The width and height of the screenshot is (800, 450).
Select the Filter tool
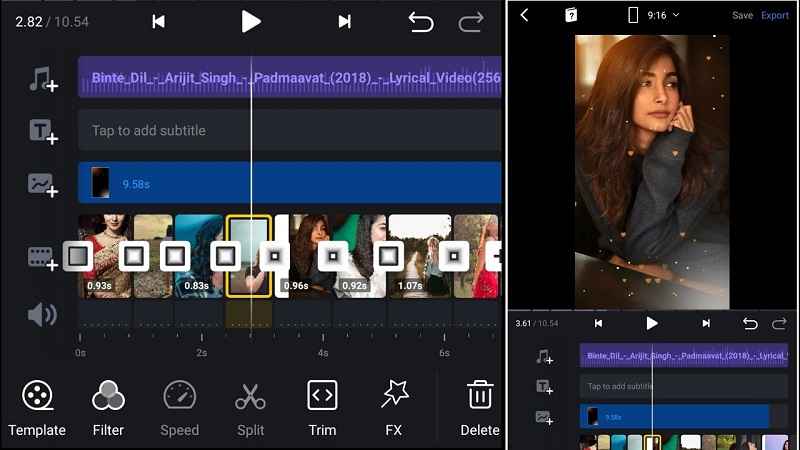[108, 408]
